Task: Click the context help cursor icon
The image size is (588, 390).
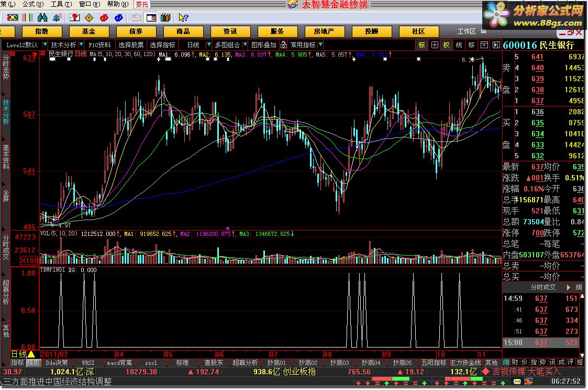Action: [183, 17]
